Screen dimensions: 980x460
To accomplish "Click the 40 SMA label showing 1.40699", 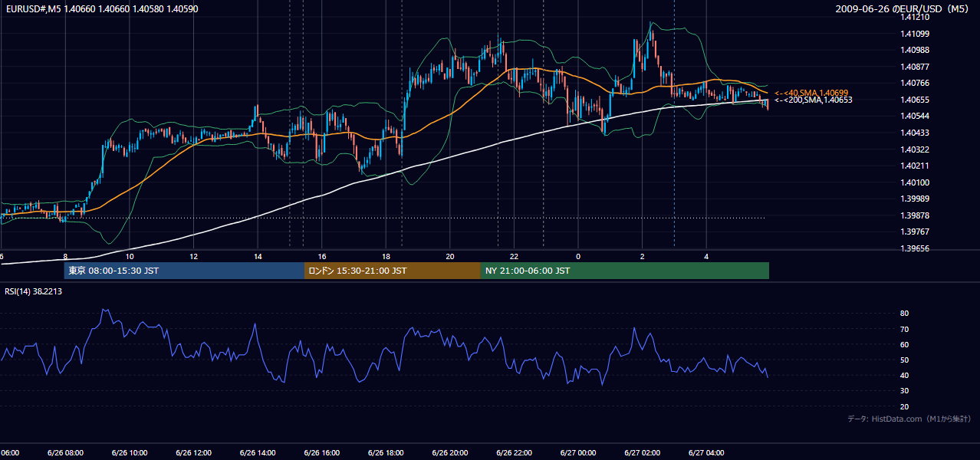I will click(x=811, y=92).
